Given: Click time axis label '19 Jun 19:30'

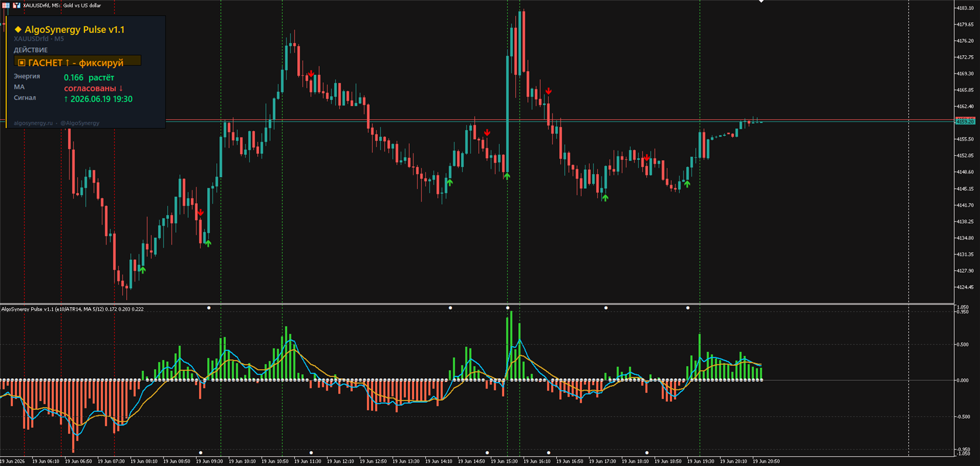Looking at the screenshot, I should [x=701, y=461].
